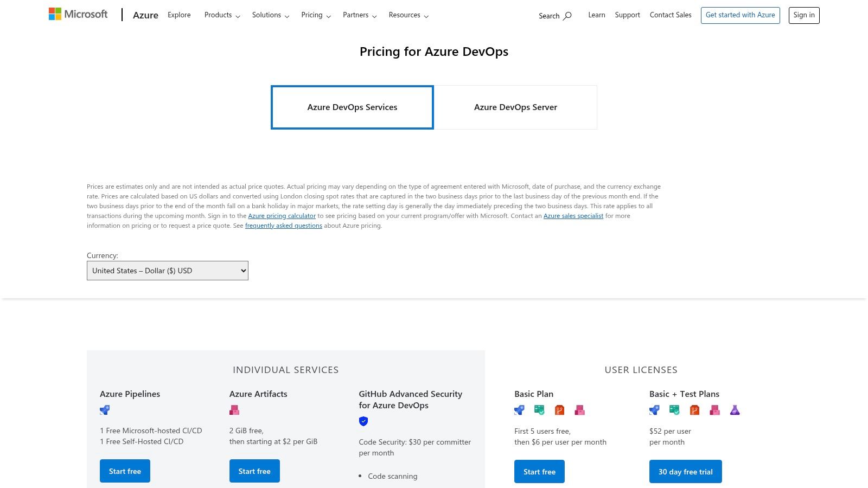Open the Azure pricing calculator link

(282, 215)
